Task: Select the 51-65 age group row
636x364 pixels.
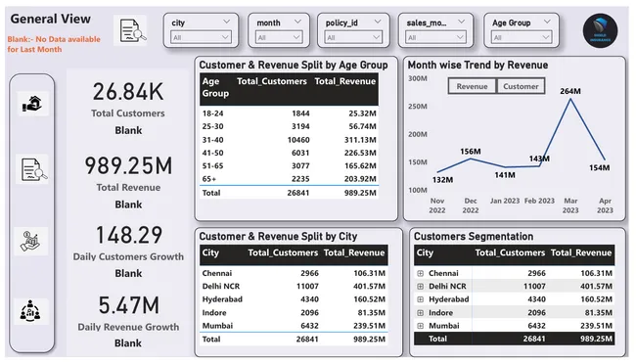Action: click(x=289, y=166)
